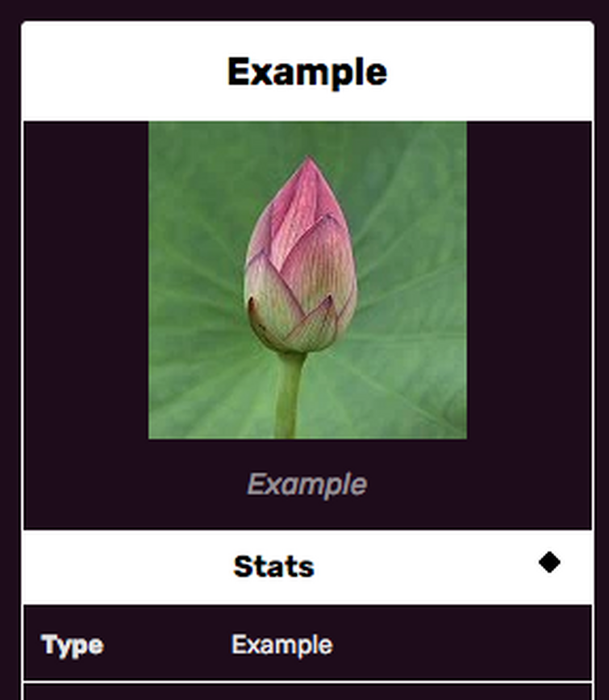The height and width of the screenshot is (700, 609).
Task: Click dark page margin outside infobox
Action: (10, 357)
